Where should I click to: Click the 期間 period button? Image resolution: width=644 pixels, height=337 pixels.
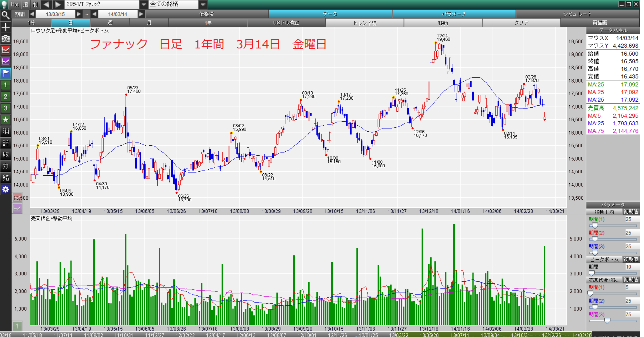pyautogui.click(x=20, y=14)
